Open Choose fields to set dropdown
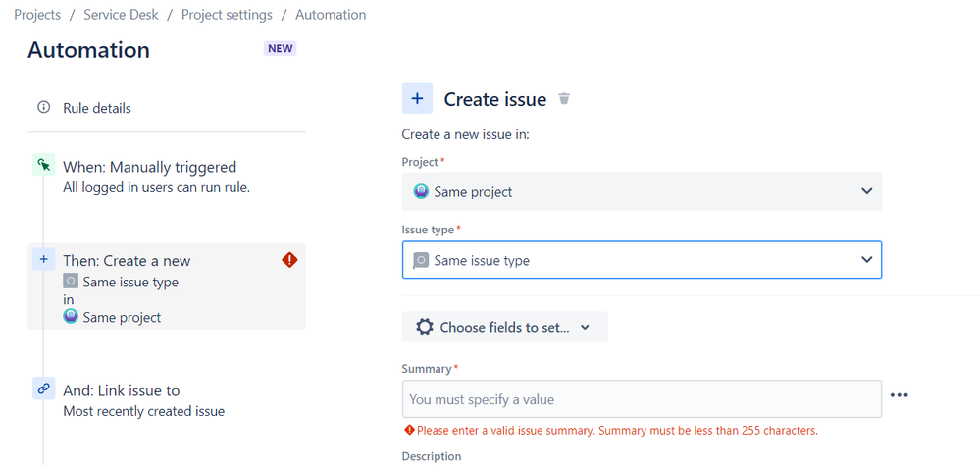The width and height of the screenshot is (980, 465). 505,327
